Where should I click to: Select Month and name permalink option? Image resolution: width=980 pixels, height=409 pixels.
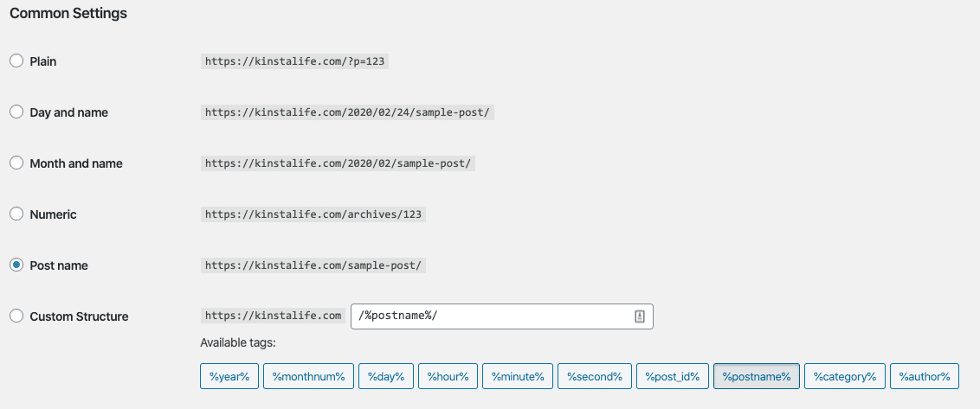pyautogui.click(x=16, y=163)
